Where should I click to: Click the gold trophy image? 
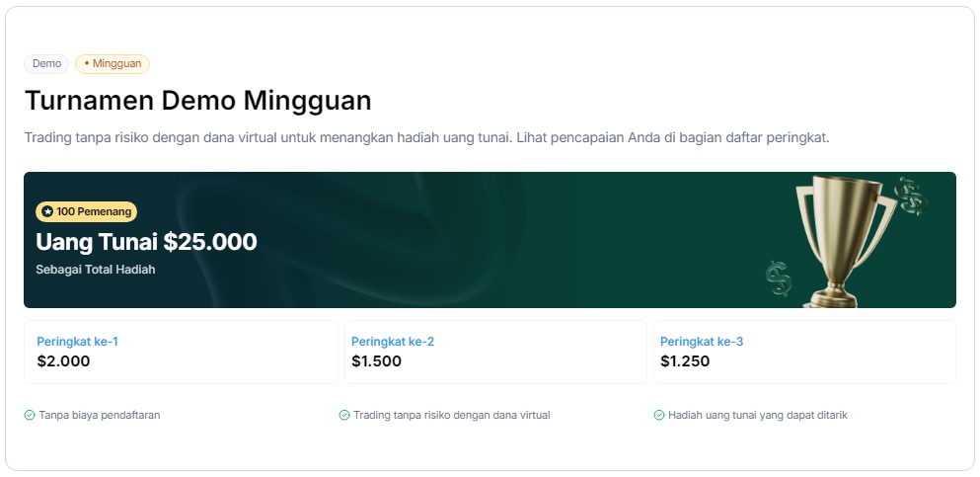845,239
